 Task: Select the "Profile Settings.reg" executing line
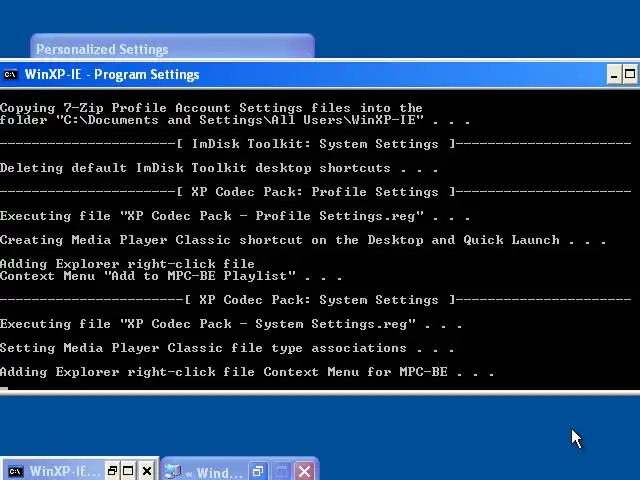click(235, 216)
